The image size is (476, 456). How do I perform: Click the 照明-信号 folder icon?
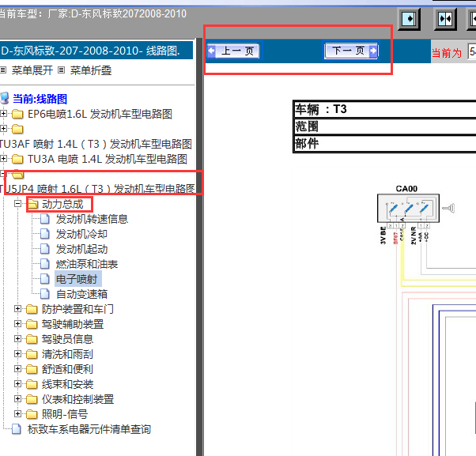[32, 414]
